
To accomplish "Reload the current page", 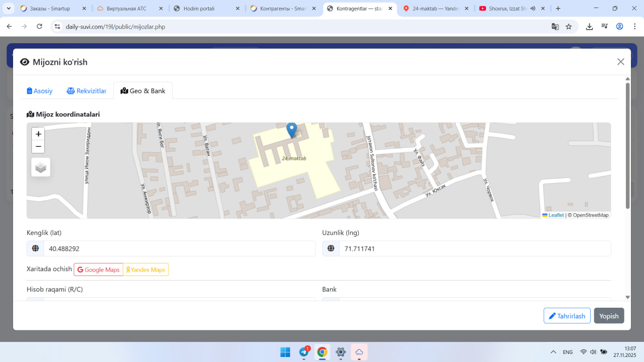I will [x=40, y=27].
